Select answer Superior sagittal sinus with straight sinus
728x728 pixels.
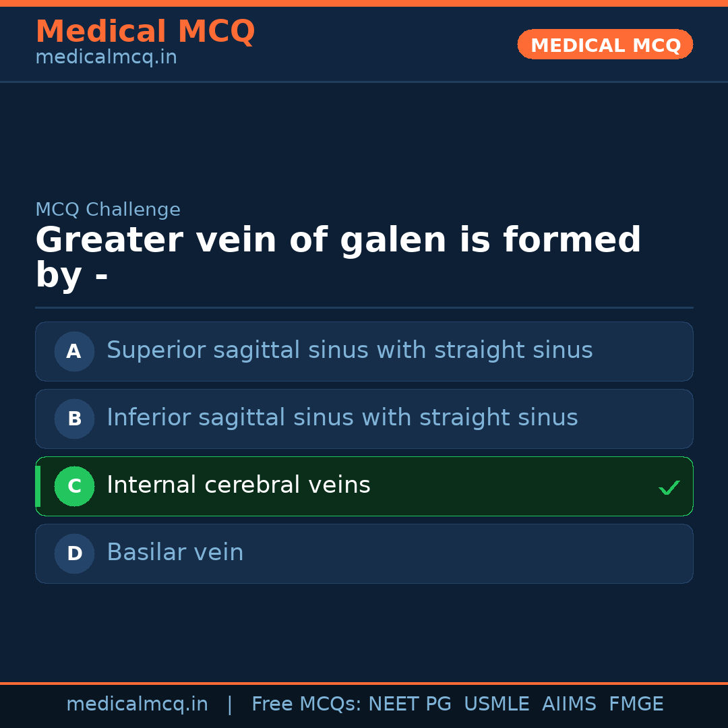pyautogui.click(x=349, y=351)
